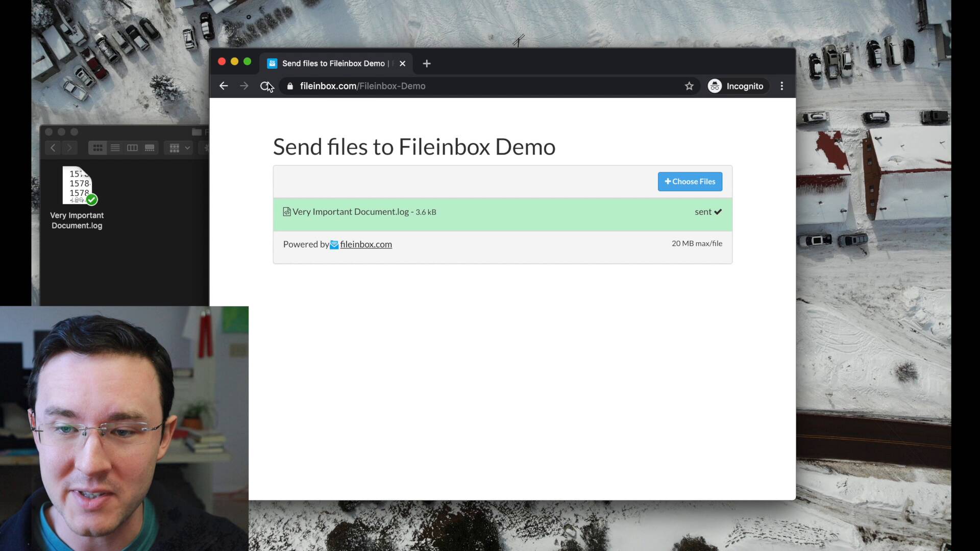Bookmark this page with the star icon
Viewport: 980px width, 551px height.
point(689,86)
